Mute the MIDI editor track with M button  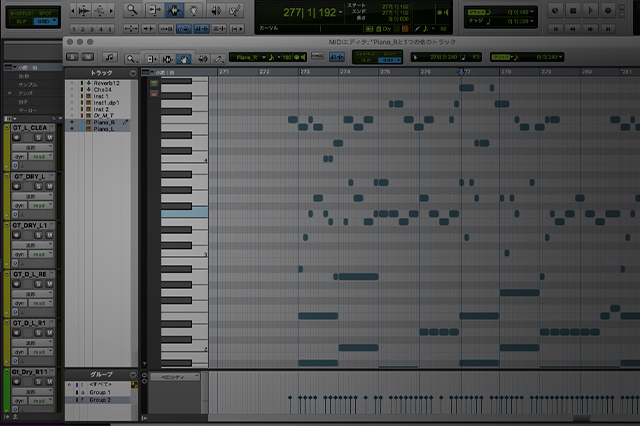click(x=88, y=57)
